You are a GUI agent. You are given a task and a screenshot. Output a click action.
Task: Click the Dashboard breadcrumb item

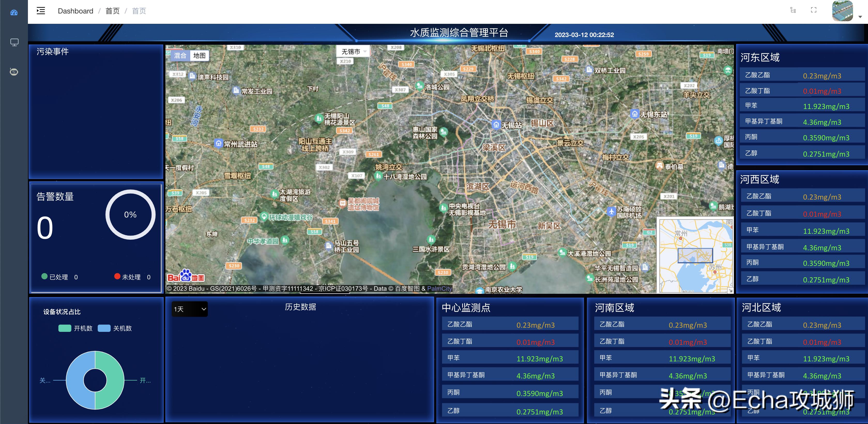pos(75,11)
